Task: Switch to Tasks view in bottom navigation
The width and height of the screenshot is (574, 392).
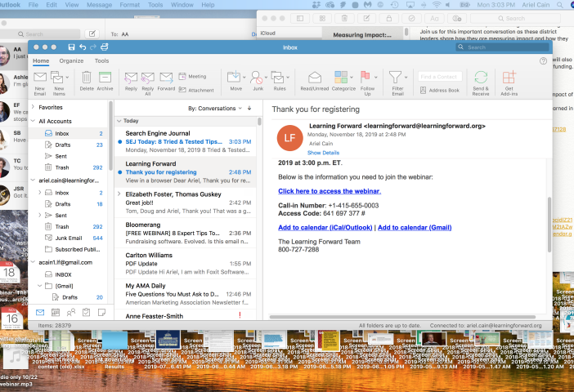Action: (86, 312)
